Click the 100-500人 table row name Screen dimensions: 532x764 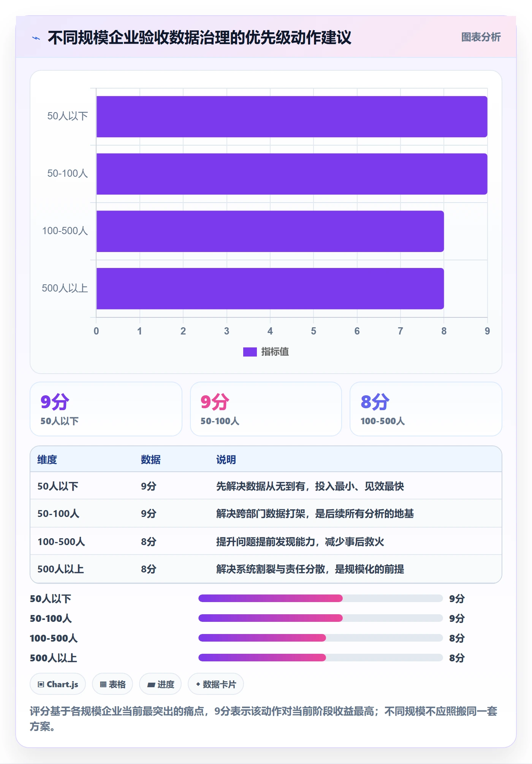pyautogui.click(x=61, y=542)
